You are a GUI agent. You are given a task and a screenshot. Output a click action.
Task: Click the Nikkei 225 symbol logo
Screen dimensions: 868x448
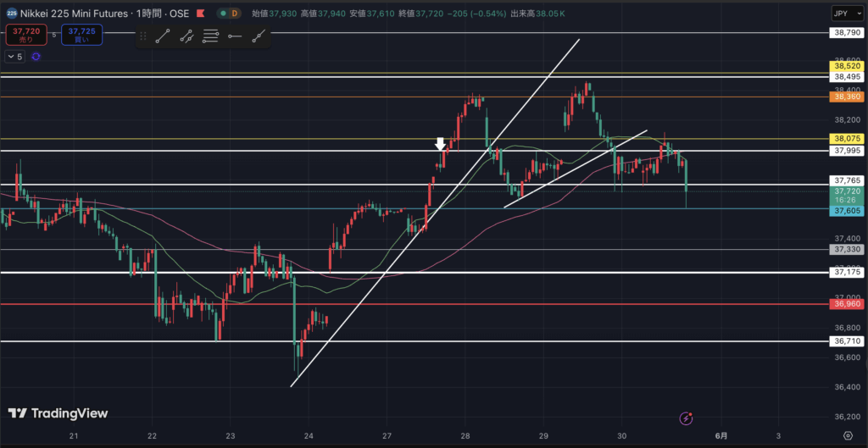(x=11, y=13)
